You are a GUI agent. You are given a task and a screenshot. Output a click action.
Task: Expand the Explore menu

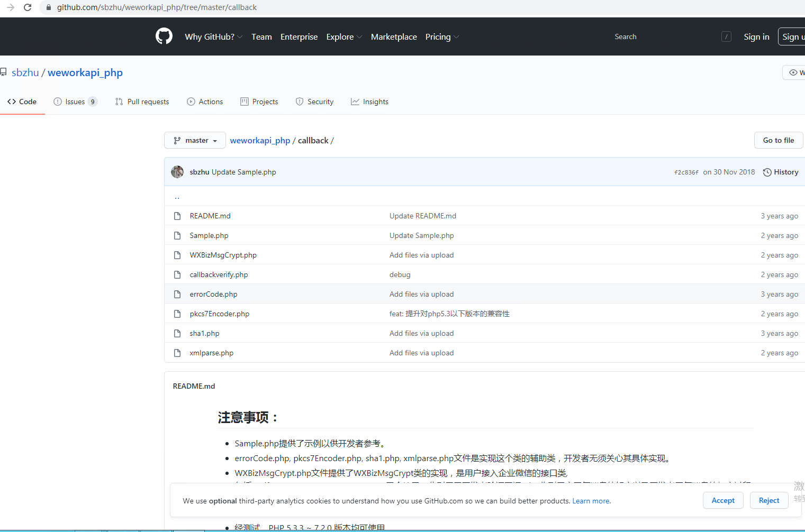click(x=344, y=36)
